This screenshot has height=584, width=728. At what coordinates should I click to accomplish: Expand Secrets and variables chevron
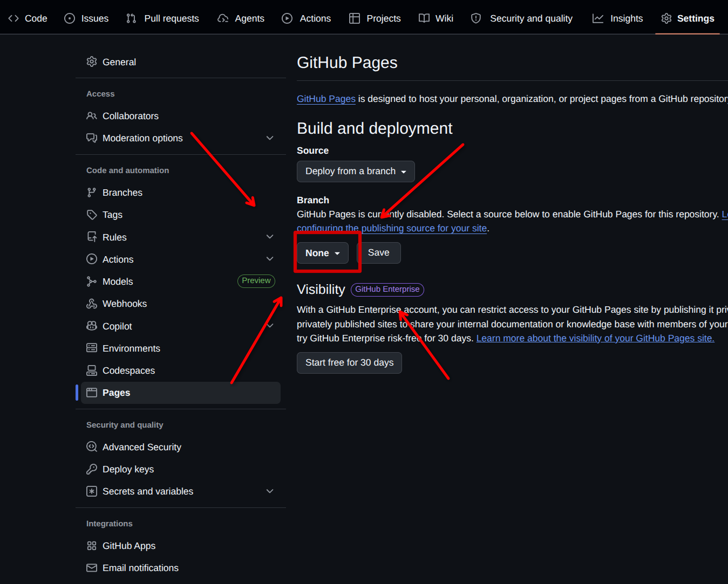[270, 491]
